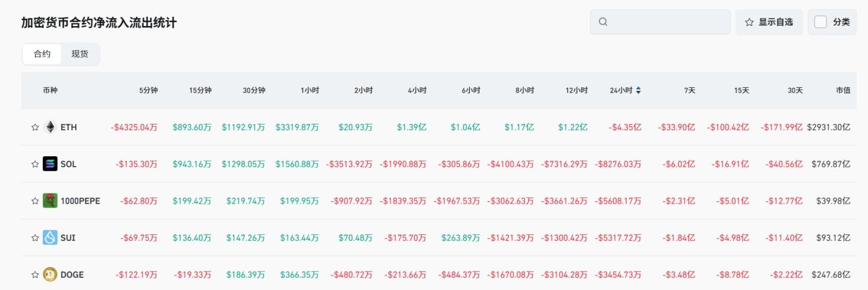Click the 显示自选 button
The height and width of the screenshot is (290, 868).
coord(769,22)
